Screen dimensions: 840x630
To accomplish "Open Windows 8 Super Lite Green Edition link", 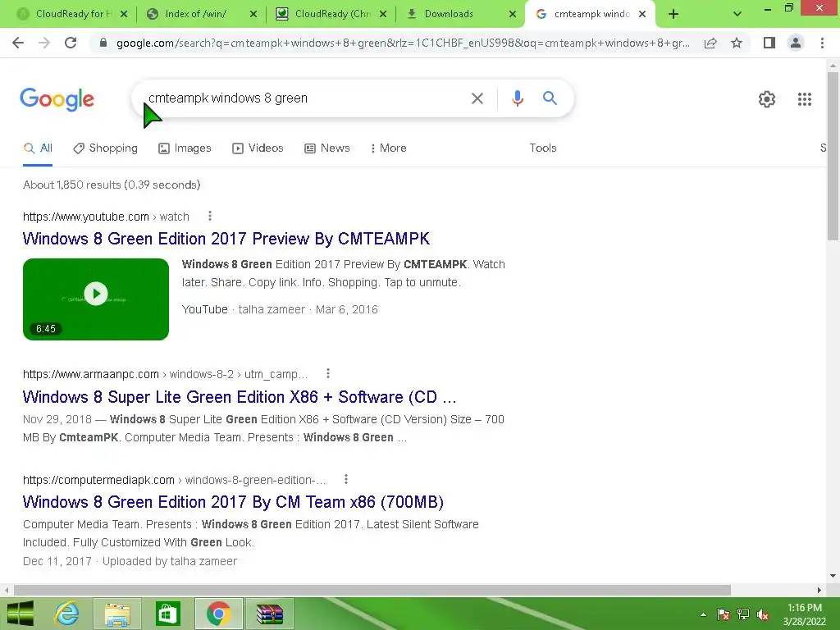I will pyautogui.click(x=240, y=397).
